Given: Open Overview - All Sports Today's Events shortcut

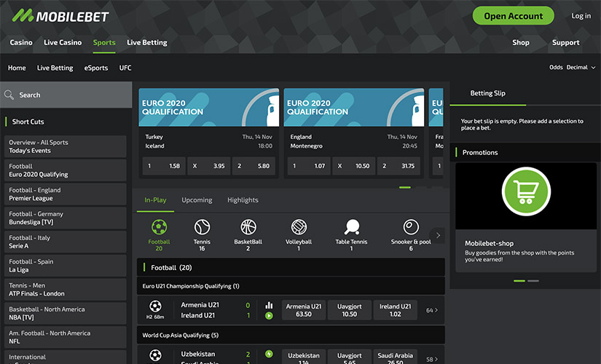Looking at the screenshot, I should coord(65,146).
